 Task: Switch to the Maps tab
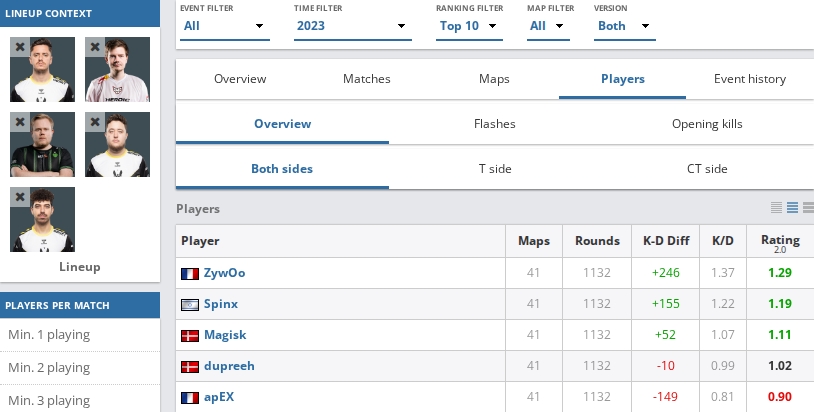coord(494,79)
